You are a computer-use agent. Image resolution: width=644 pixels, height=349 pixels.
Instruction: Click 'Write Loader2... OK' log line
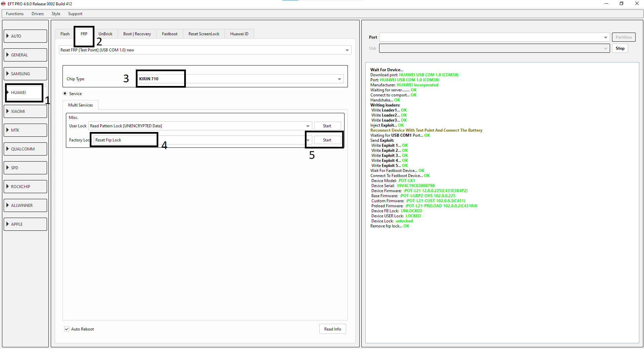click(x=389, y=115)
